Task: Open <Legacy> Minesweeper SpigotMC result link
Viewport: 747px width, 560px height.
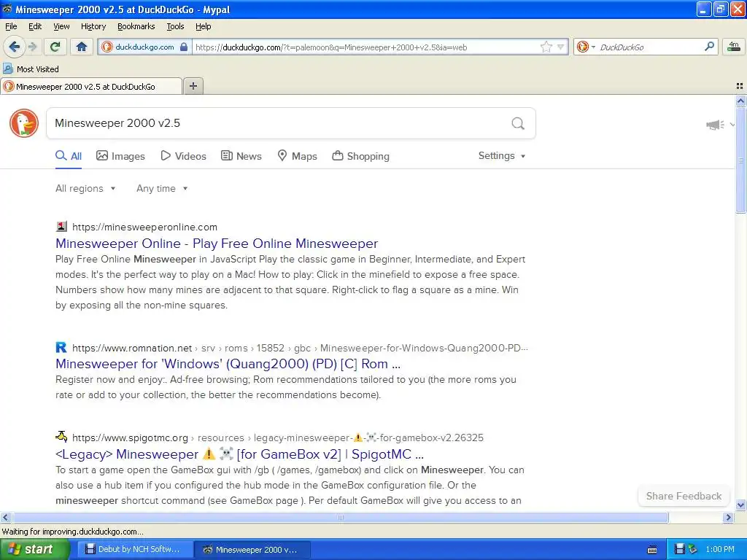Action: 239,454
